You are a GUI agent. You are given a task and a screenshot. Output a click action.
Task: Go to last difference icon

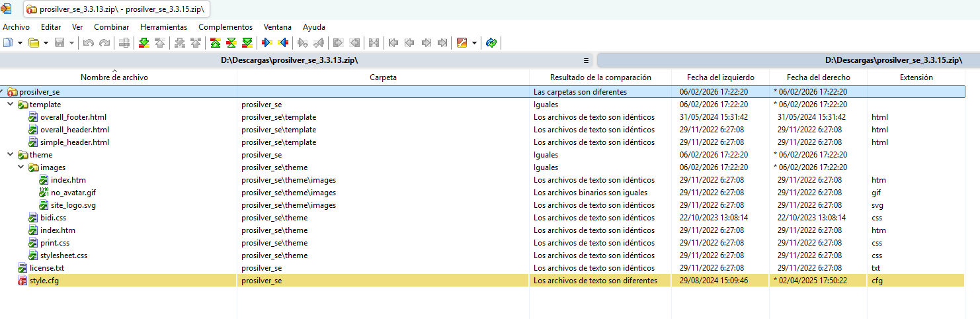(247, 43)
